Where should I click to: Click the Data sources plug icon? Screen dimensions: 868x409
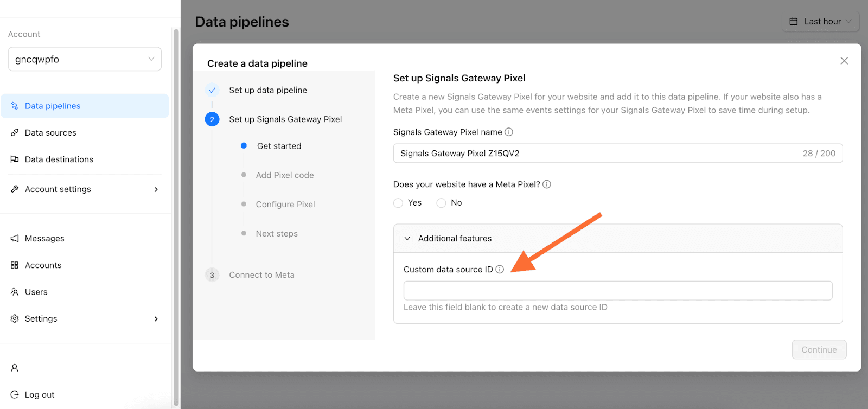click(x=15, y=132)
